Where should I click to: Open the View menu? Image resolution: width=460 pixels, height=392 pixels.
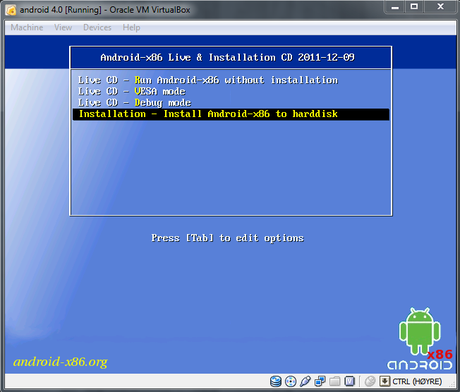(x=63, y=27)
